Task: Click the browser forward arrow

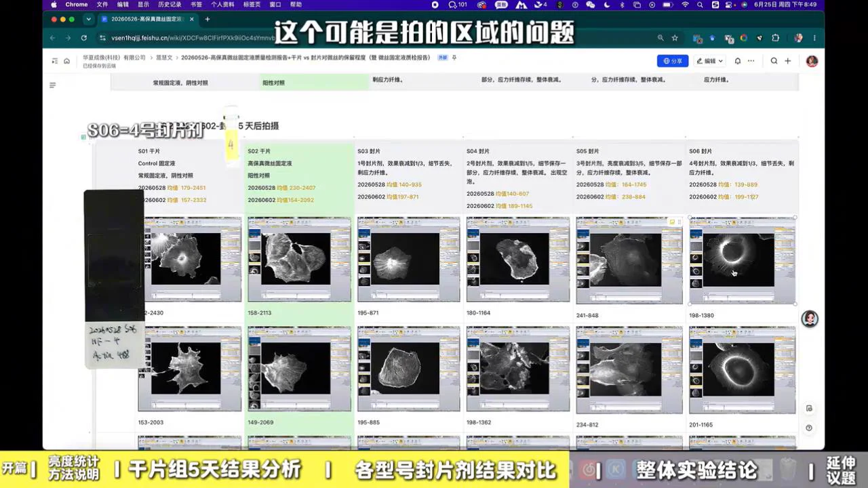Action: pos(69,38)
